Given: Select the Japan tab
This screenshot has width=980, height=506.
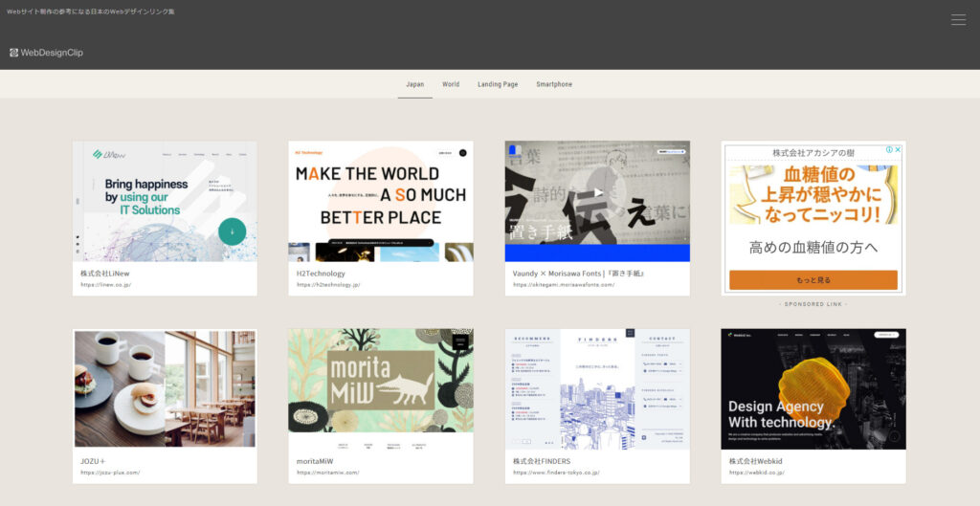Looking at the screenshot, I should pos(415,84).
